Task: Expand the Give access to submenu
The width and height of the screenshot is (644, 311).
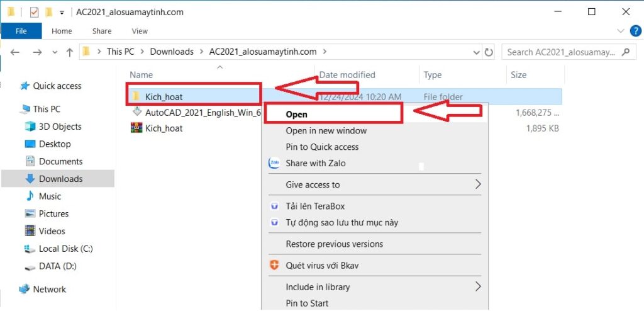Action: coord(375,184)
